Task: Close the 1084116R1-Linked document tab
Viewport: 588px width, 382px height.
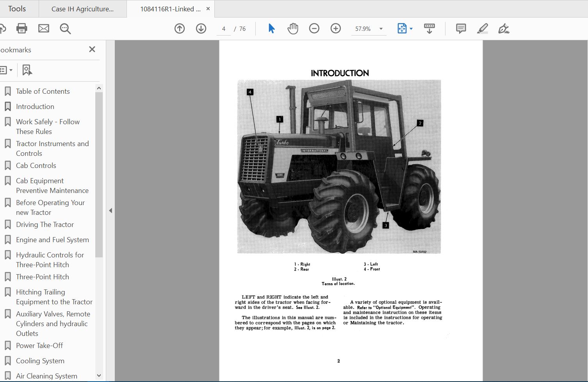Action: pos(208,9)
